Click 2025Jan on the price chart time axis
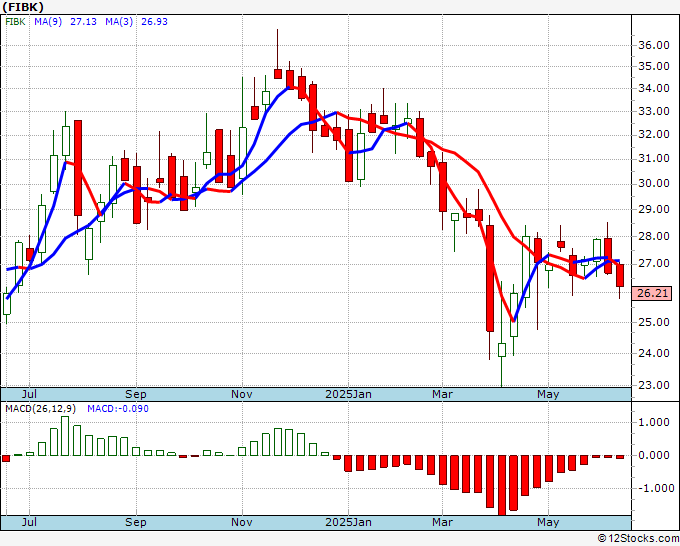680x546 pixels. pyautogui.click(x=348, y=394)
